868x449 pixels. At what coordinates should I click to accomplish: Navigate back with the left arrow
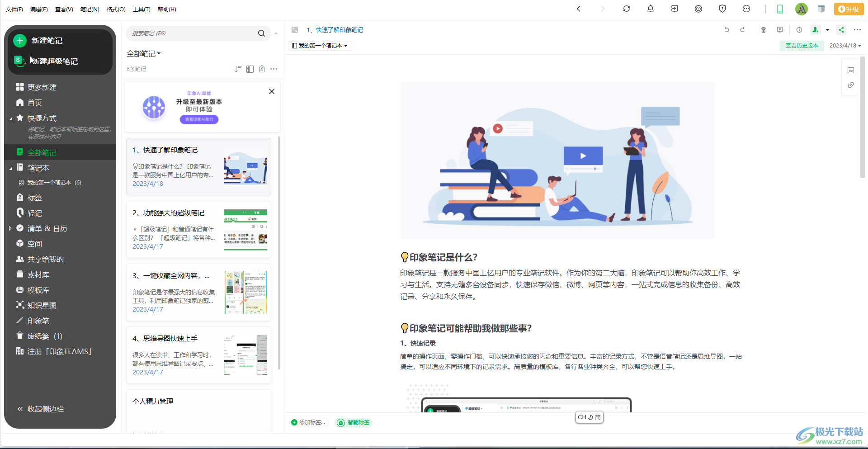click(x=579, y=9)
